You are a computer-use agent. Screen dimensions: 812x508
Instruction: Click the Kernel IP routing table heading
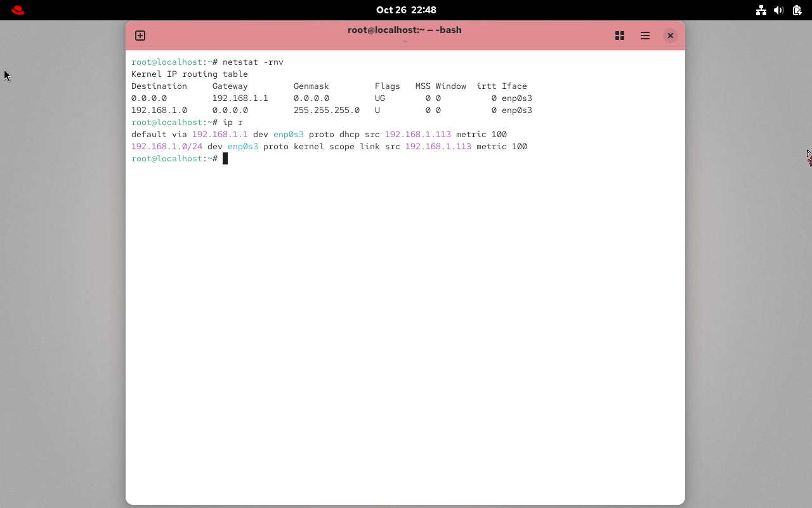tap(189, 74)
